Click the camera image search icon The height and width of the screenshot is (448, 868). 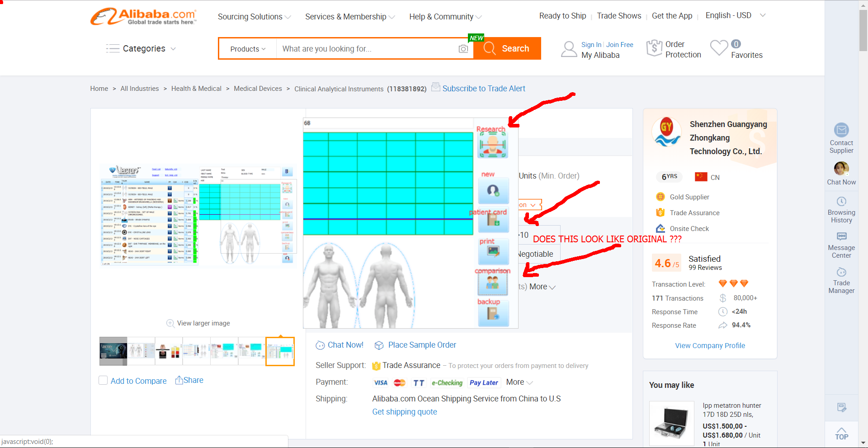463,49
